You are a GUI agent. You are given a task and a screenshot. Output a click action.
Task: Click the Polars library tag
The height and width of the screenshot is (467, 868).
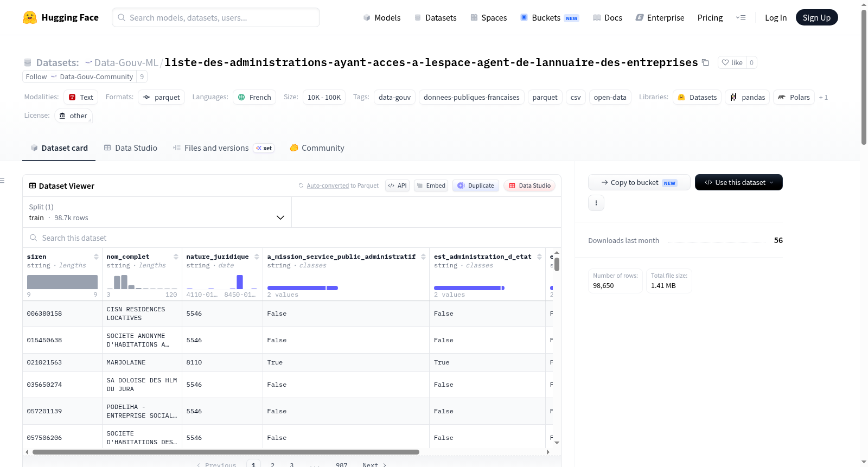tap(794, 97)
